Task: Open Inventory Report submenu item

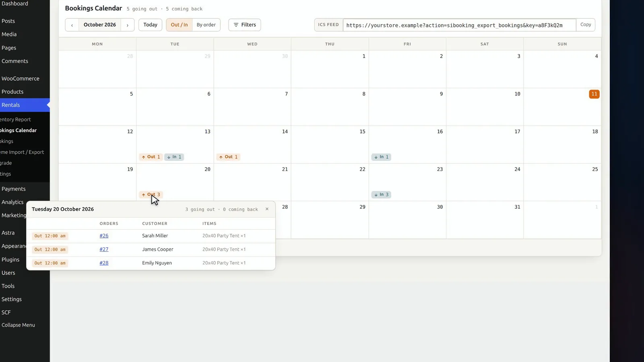Action: [x=16, y=119]
